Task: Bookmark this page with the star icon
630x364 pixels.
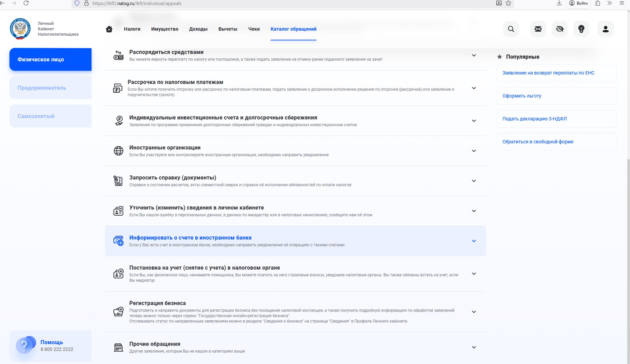Action: pos(509,3)
